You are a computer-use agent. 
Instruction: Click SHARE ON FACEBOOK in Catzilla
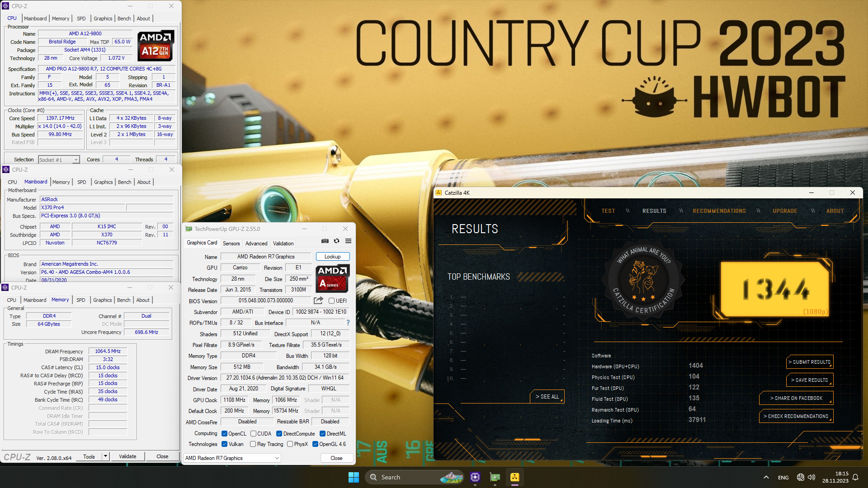(796, 398)
